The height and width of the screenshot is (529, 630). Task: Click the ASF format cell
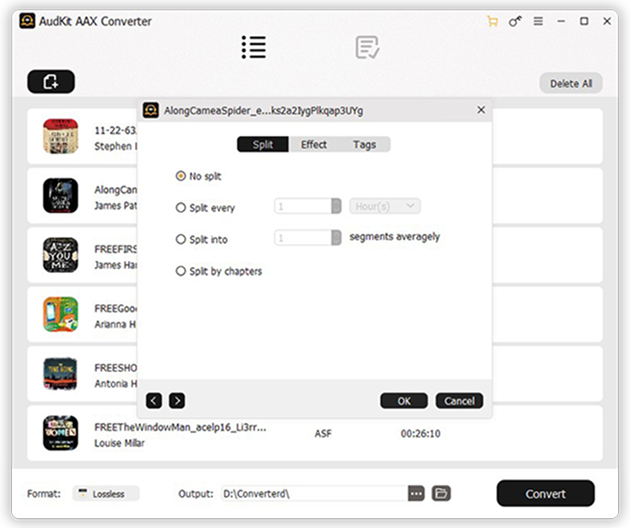point(323,433)
